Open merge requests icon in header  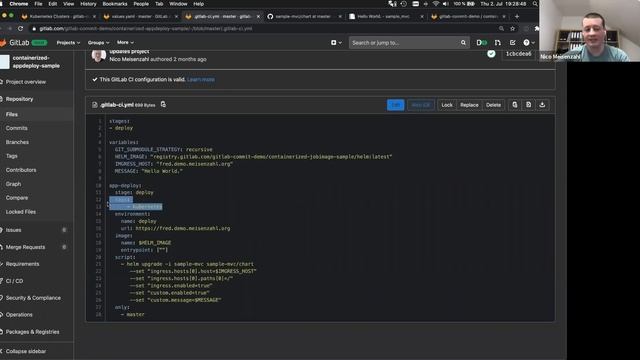click(498, 42)
